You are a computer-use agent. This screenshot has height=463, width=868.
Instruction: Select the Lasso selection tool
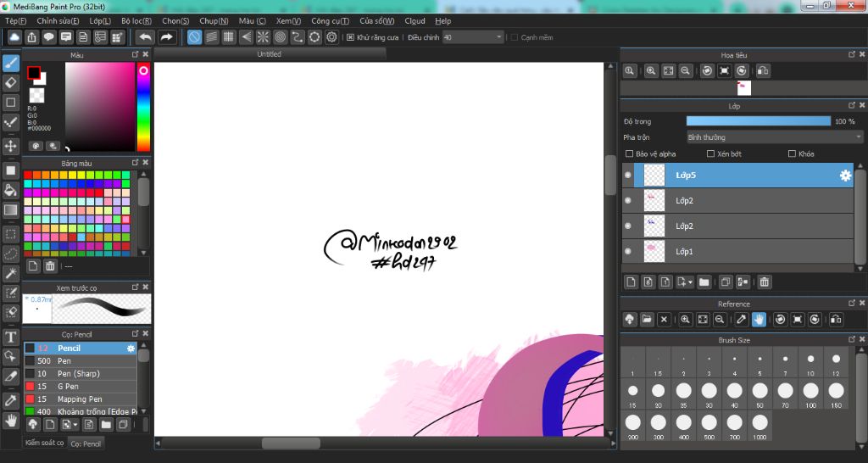10,254
